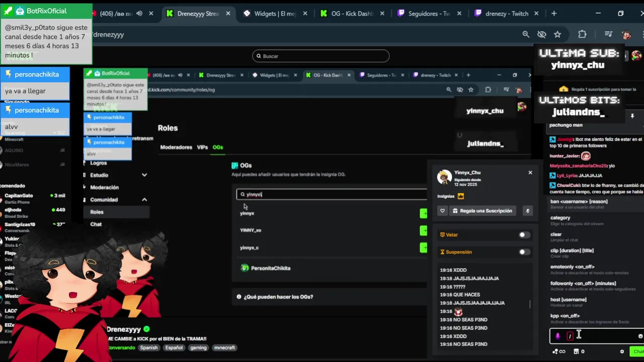Screen dimensions: 644x362
Task: Collapse the Comunidad sidebar section
Action: 144,200
